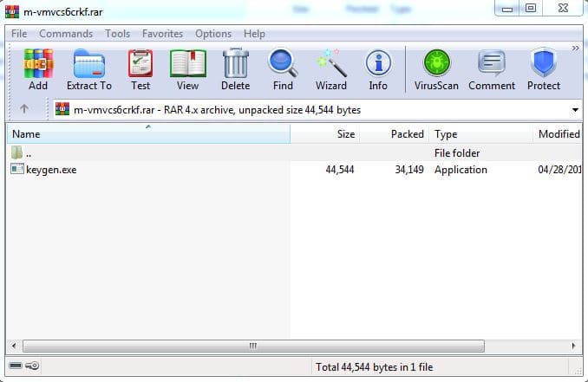Open the View file icon
The height and width of the screenshot is (382, 588).
[x=187, y=69]
